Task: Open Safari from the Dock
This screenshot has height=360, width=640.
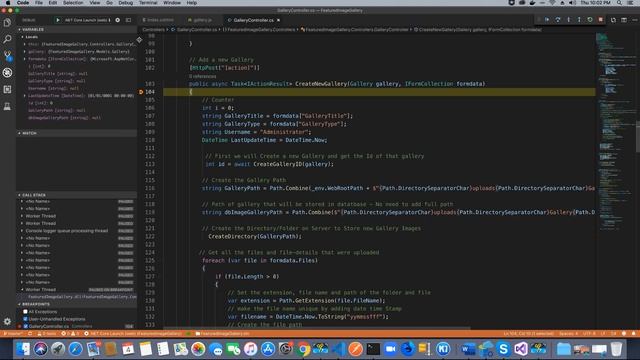Action: pyautogui.click(x=76, y=349)
